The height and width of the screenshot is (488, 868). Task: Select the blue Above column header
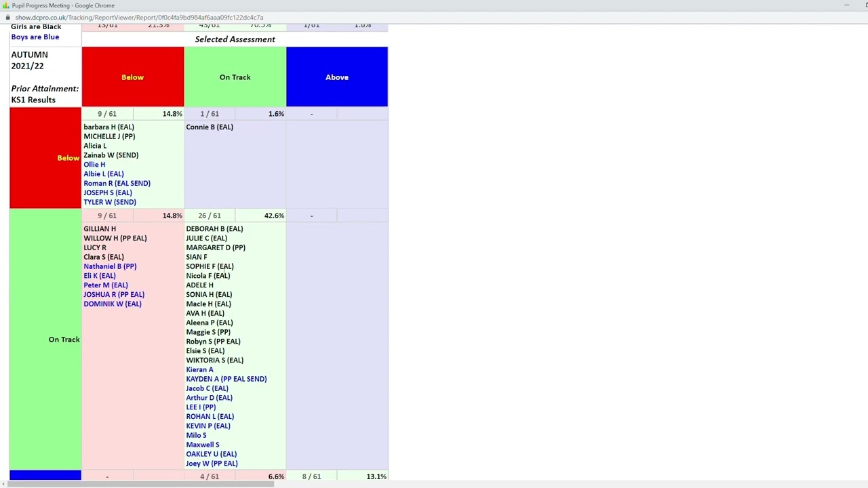(x=337, y=77)
